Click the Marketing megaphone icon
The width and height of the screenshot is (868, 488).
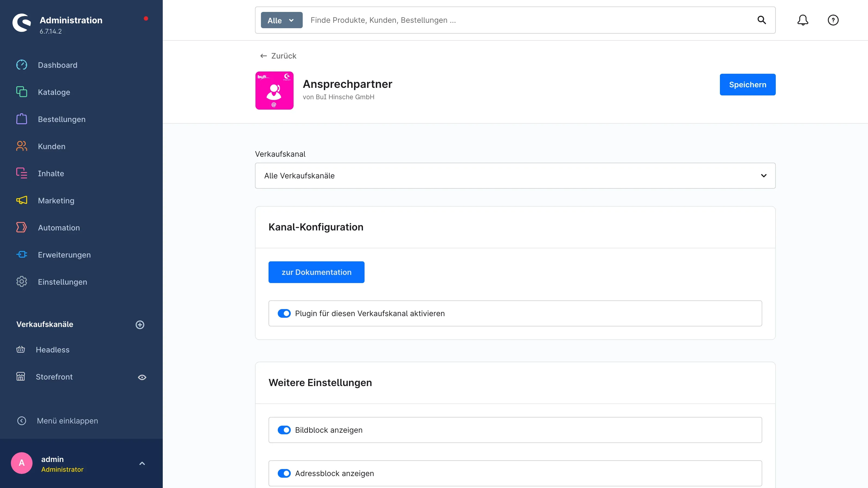(22, 200)
